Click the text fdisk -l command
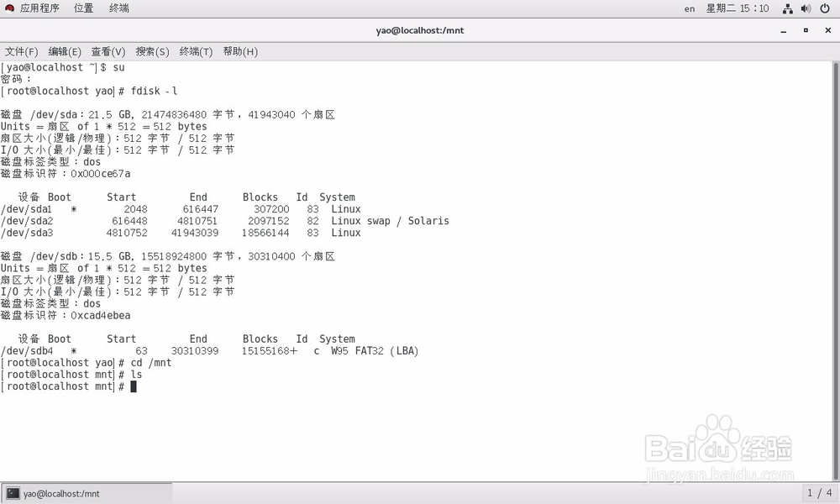Viewport: 840px width, 504px height. 155,91
